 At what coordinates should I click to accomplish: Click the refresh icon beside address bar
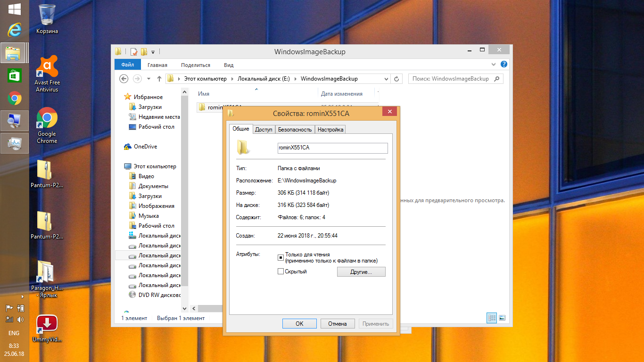point(397,79)
